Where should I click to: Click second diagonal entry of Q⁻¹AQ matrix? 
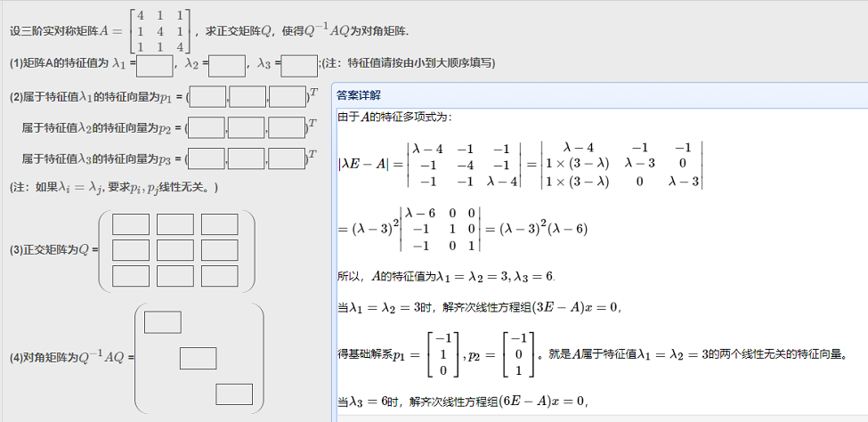coord(199,358)
